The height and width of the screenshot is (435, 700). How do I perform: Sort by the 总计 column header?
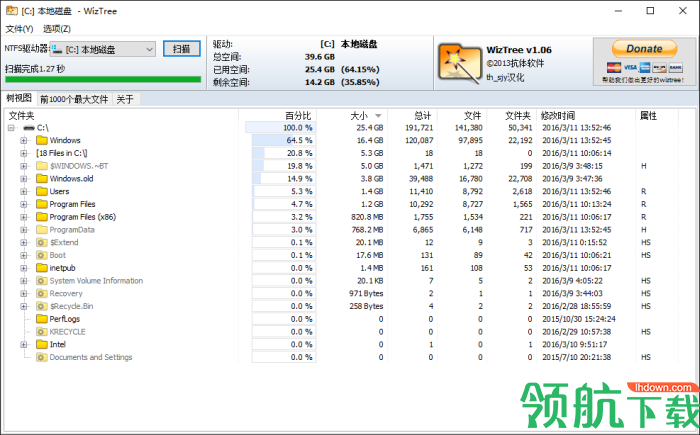click(412, 116)
